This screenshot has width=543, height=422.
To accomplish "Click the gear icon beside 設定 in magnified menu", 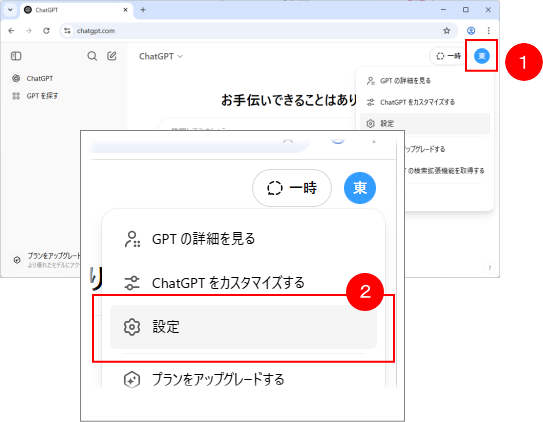I will point(132,327).
